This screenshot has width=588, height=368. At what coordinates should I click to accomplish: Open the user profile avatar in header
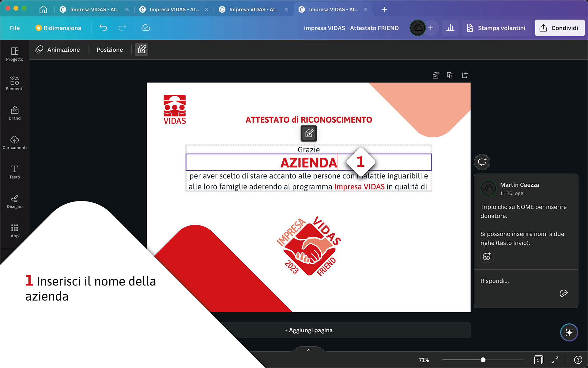417,28
